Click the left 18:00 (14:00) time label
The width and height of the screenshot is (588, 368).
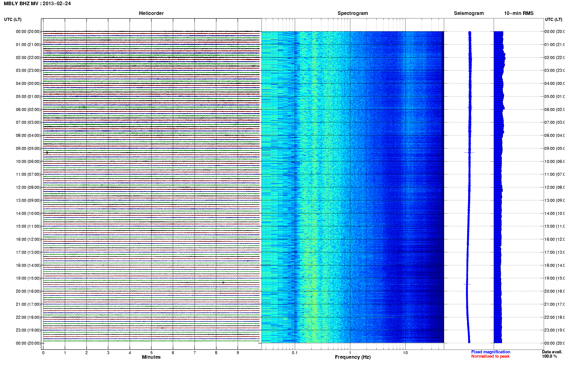pos(28,265)
